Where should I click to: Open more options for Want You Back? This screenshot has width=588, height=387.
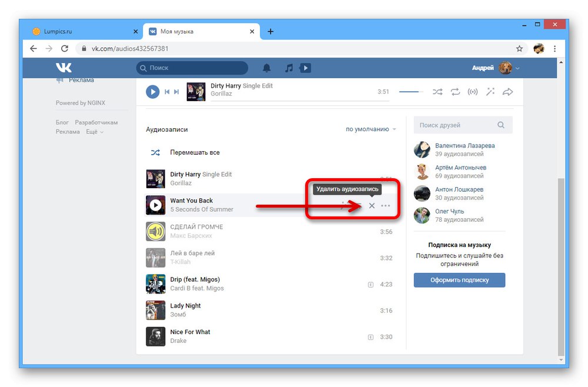click(386, 205)
